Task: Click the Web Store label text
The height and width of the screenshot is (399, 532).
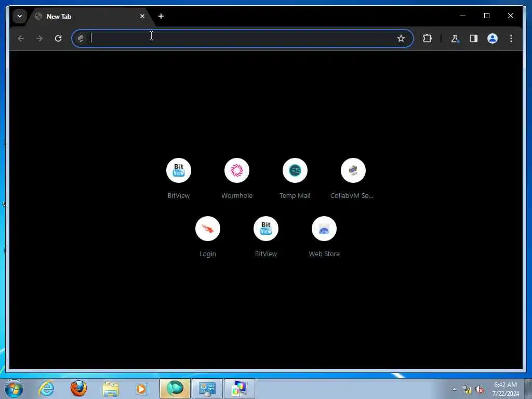Action: [324, 254]
